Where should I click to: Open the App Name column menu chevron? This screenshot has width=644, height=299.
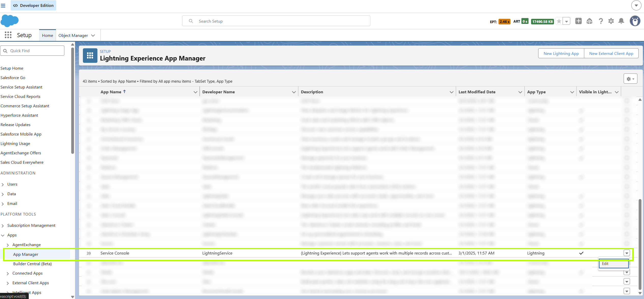click(x=195, y=92)
